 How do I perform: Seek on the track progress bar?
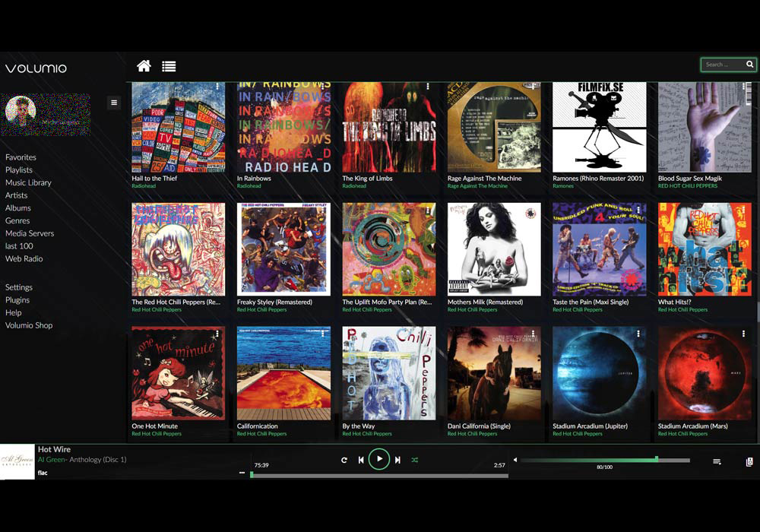point(379,476)
